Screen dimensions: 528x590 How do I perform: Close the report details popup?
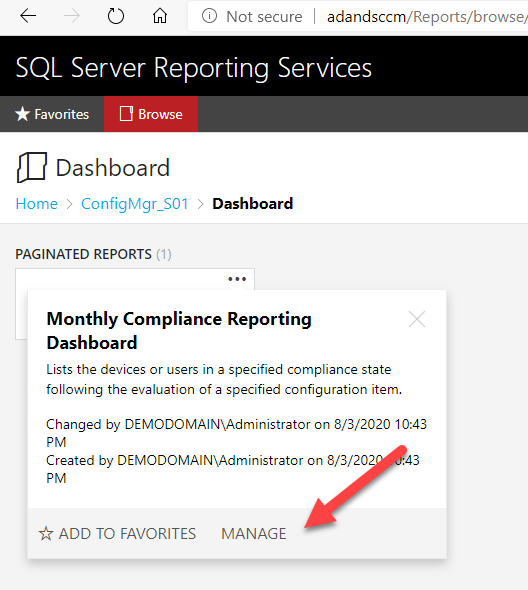(x=417, y=319)
